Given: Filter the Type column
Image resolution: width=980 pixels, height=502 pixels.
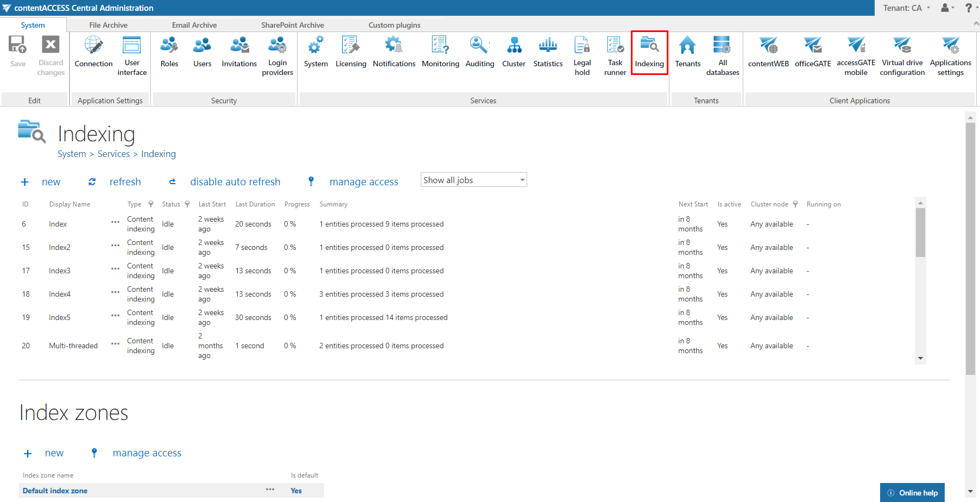Looking at the screenshot, I should [151, 204].
